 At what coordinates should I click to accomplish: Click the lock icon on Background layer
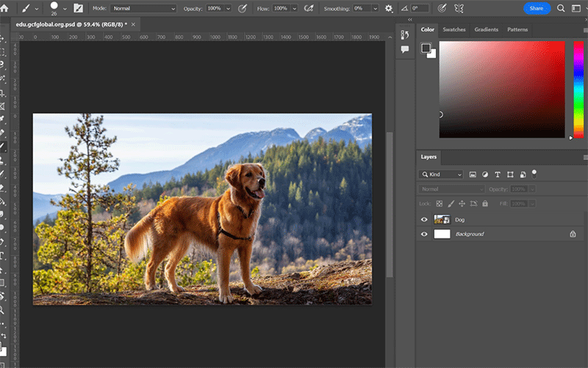pyautogui.click(x=573, y=234)
